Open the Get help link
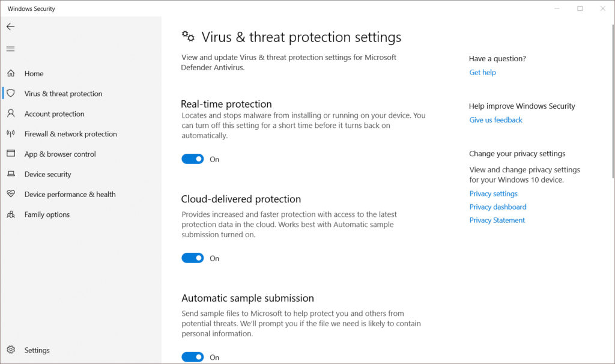 tap(482, 72)
